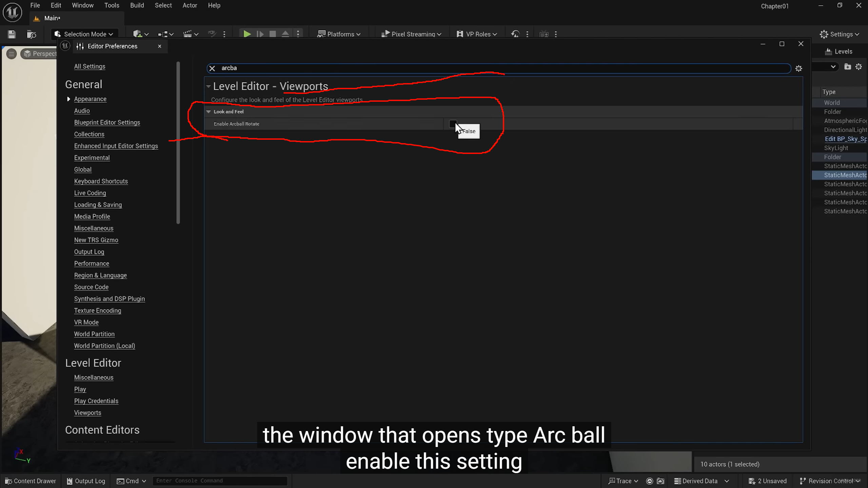Open the Output Log panel
The image size is (868, 488).
coord(86,481)
